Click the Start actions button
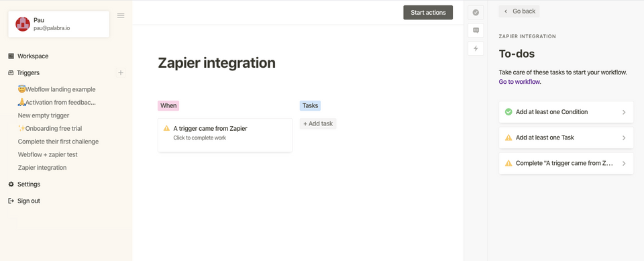 point(428,12)
